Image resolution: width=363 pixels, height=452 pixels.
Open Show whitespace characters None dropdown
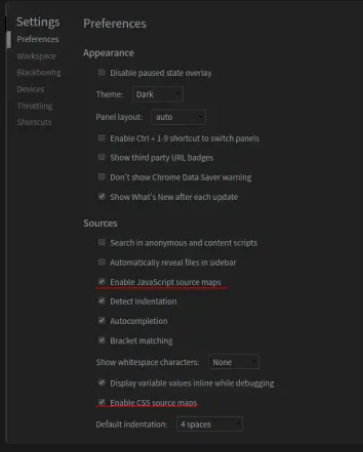pos(234,362)
